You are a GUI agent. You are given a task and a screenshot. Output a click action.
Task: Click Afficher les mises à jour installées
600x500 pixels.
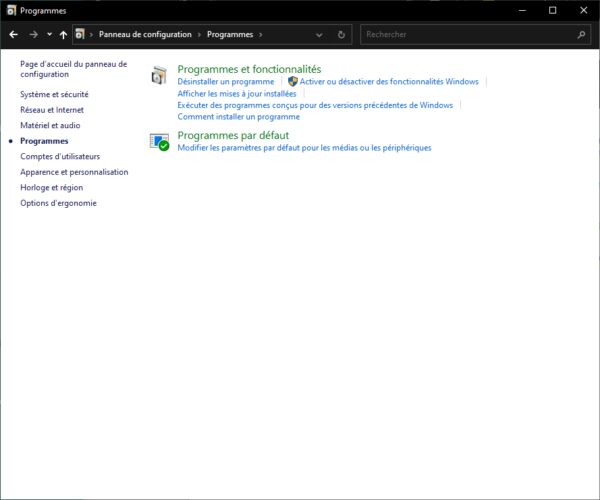236,93
